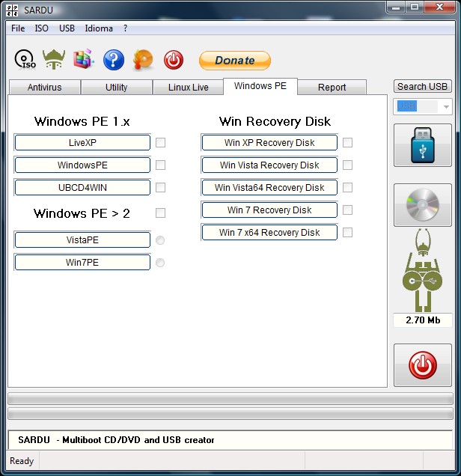Click the large red power exit button
This screenshot has height=476, width=461.
click(422, 365)
